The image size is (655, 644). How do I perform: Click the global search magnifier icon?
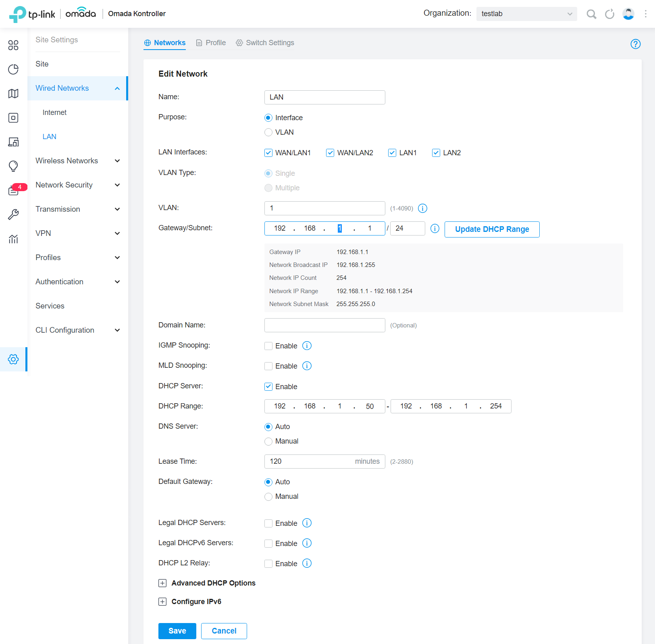pos(591,14)
